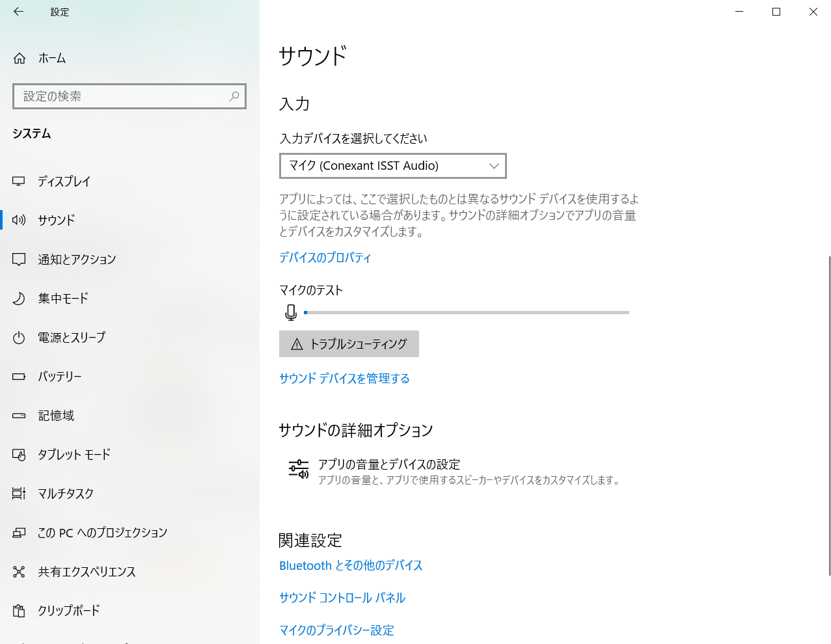
Task: Select タブレット モード in the sidebar
Action: pos(129,454)
